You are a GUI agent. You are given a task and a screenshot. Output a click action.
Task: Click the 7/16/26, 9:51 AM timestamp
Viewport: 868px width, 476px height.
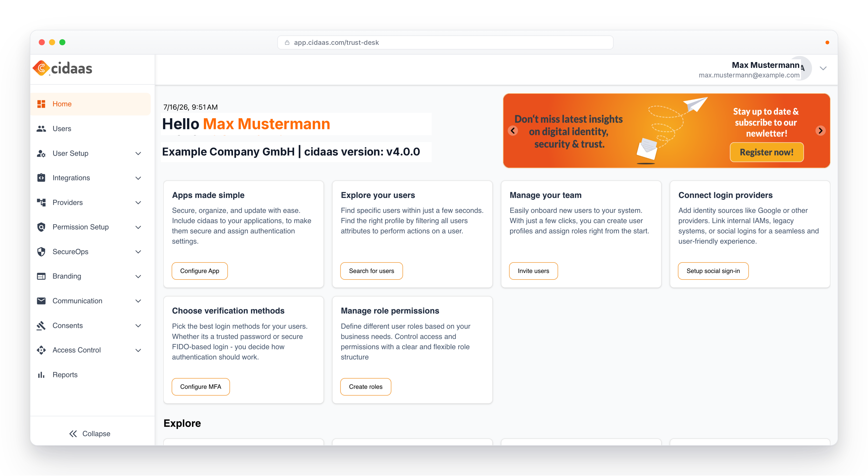[190, 107]
